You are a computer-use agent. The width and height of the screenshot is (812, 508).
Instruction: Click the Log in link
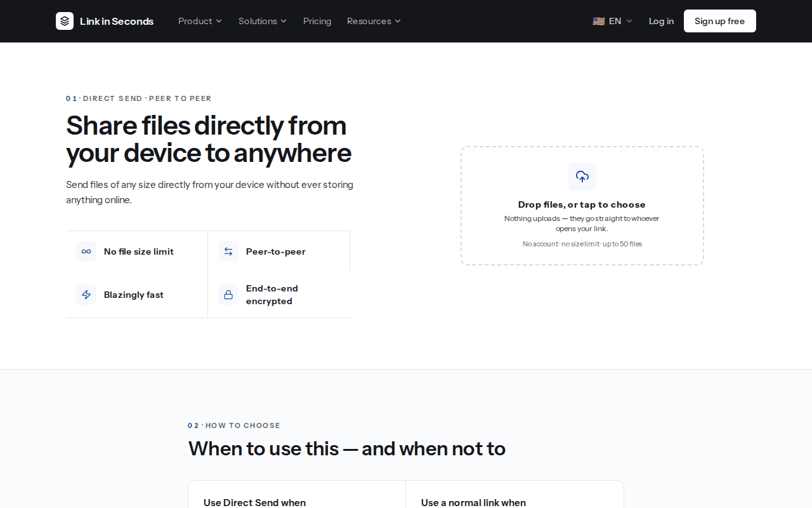[661, 21]
